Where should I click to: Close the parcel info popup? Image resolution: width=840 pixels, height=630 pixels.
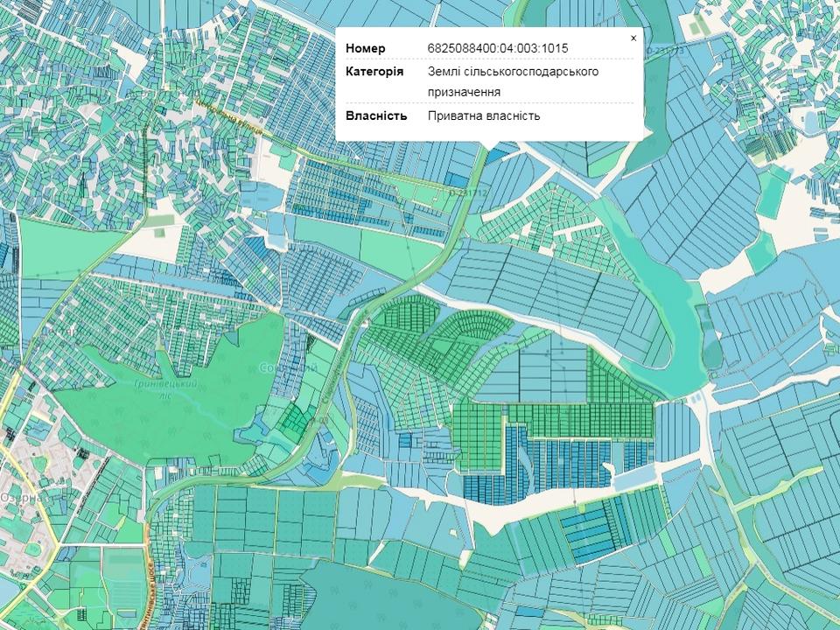[633, 38]
